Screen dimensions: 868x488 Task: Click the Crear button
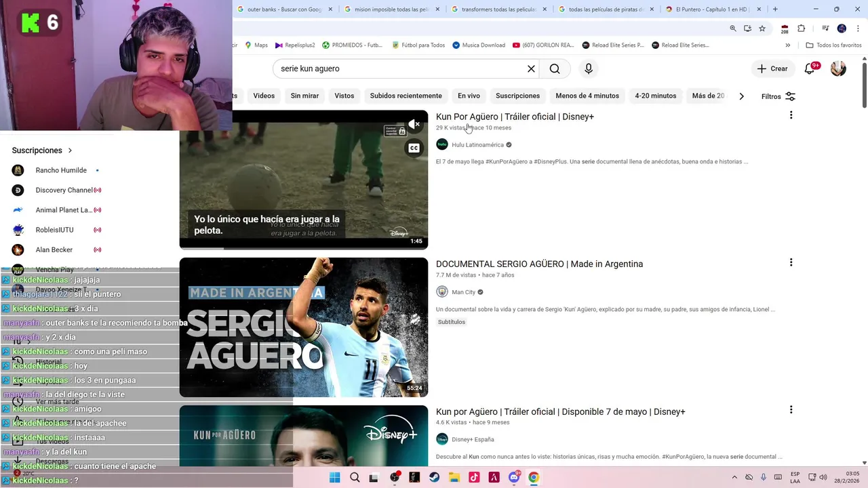pyautogui.click(x=772, y=68)
